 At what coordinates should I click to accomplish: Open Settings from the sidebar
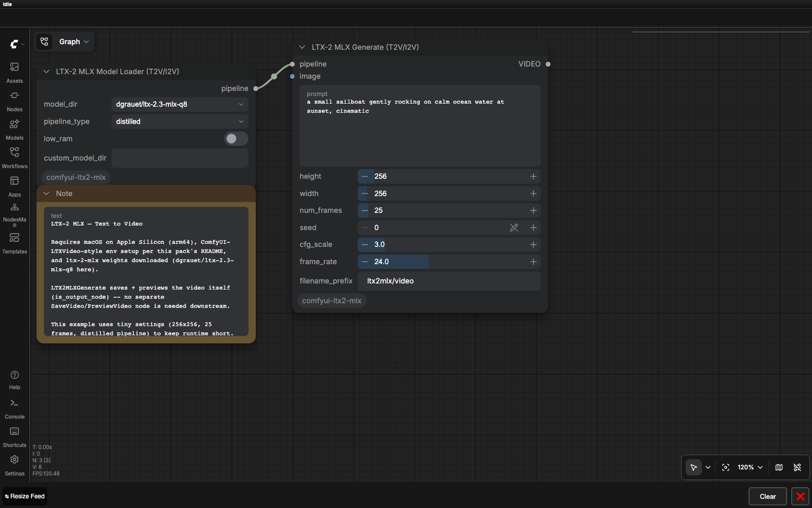pos(15,465)
